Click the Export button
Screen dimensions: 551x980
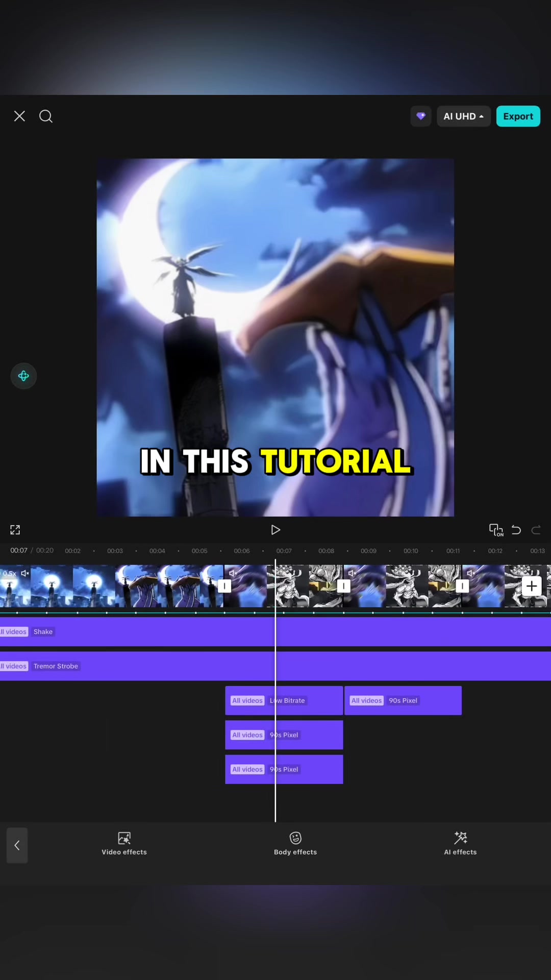click(518, 116)
